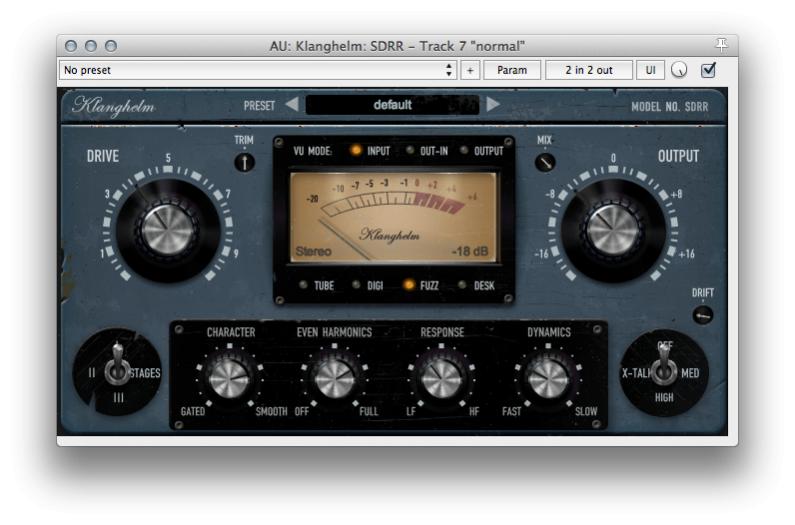
Task: Set VU mode to Out-In
Action: (x=428, y=151)
